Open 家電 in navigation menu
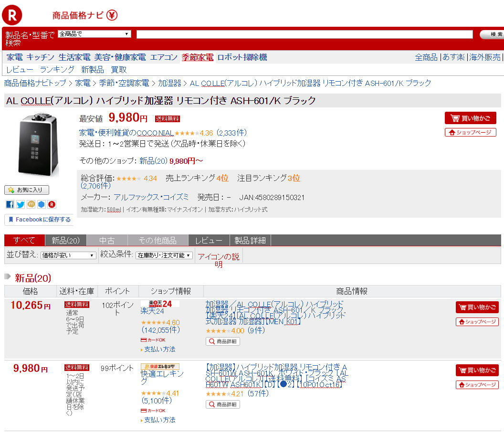504x434 pixels. pos(15,57)
